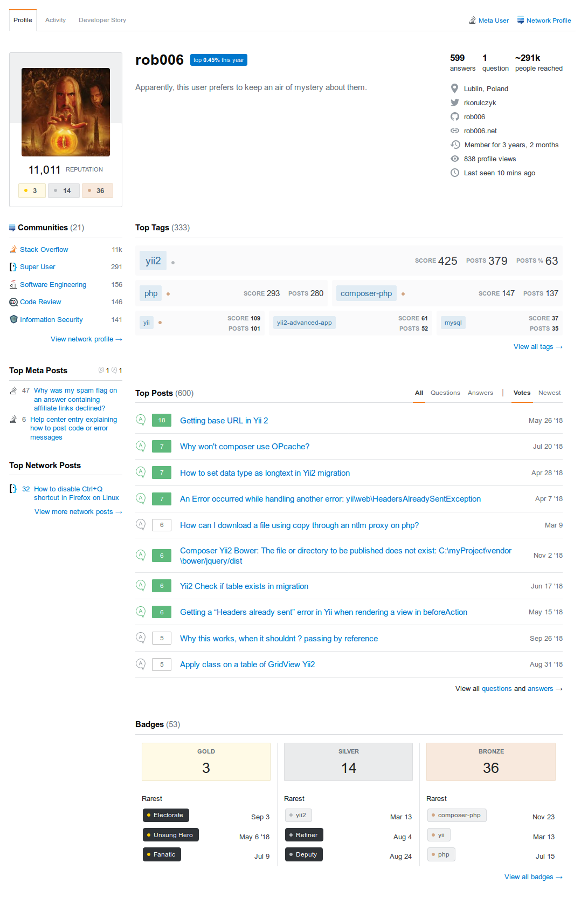The image size is (588, 897).
Task: Click the location pin icon by Lublin
Action: (x=455, y=88)
